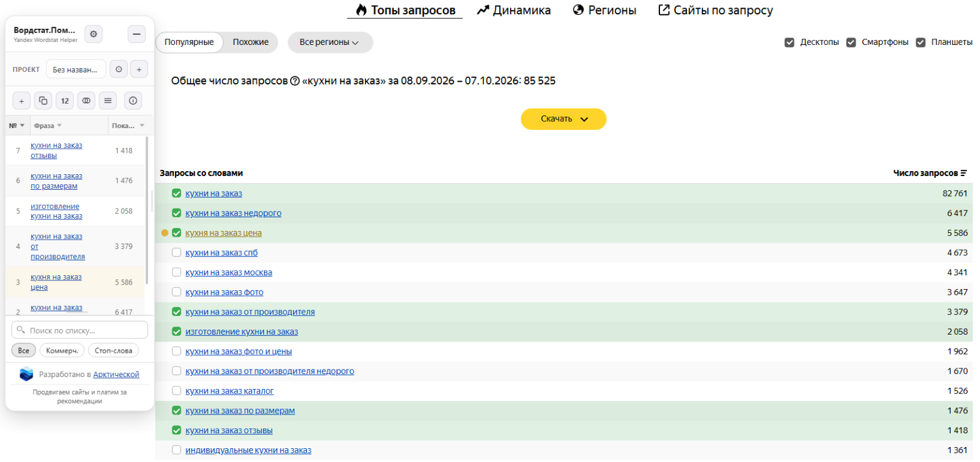Select the Топы запросов tab
Screen dimensions: 980x462
click(405, 10)
